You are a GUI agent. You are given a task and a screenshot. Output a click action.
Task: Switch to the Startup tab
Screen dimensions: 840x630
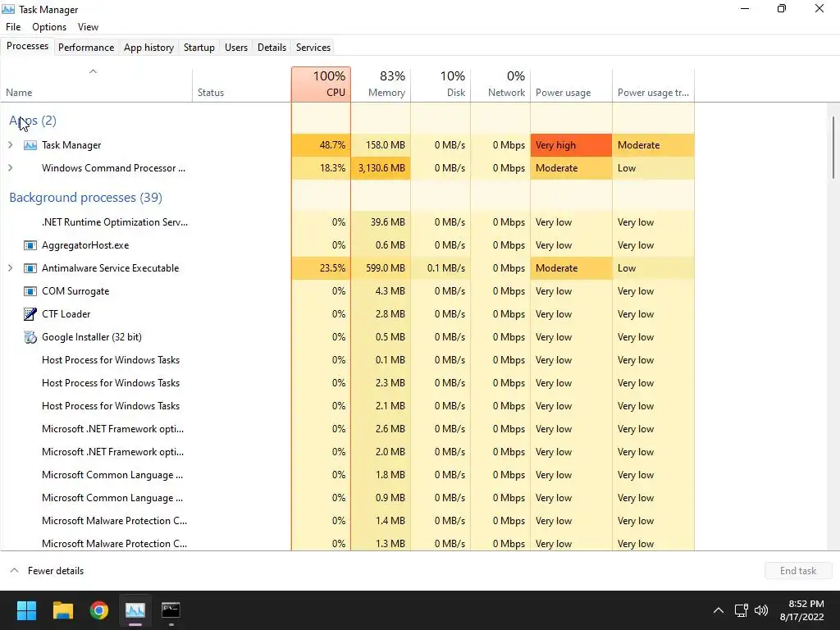click(x=199, y=47)
